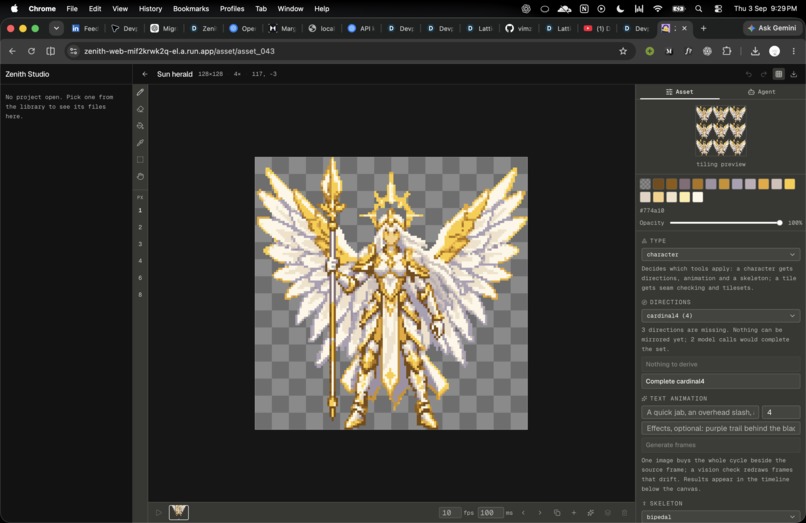This screenshot has height=523, width=806.
Task: Open the Type dropdown showing character
Action: [x=720, y=255]
